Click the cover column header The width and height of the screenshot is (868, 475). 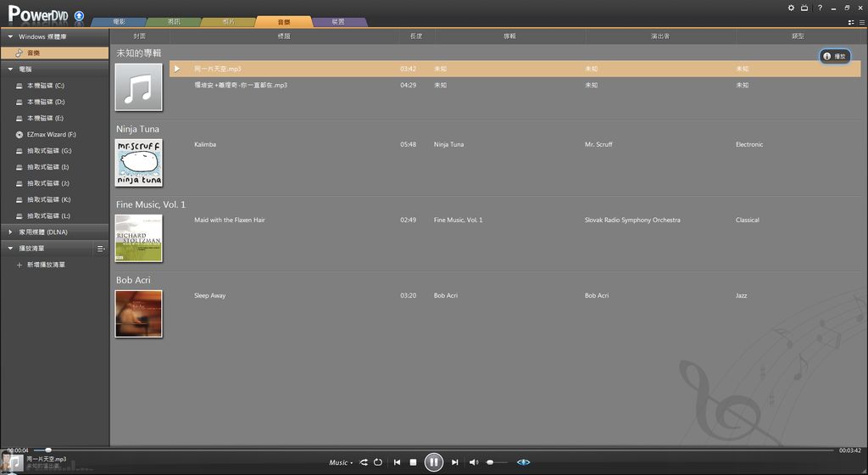pyautogui.click(x=140, y=36)
